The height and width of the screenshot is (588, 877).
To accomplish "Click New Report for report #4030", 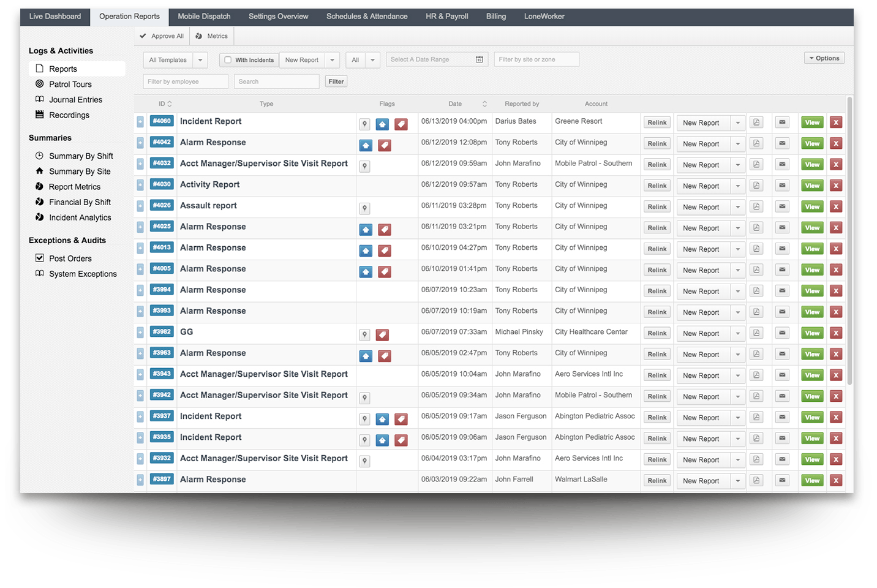I will (x=702, y=186).
